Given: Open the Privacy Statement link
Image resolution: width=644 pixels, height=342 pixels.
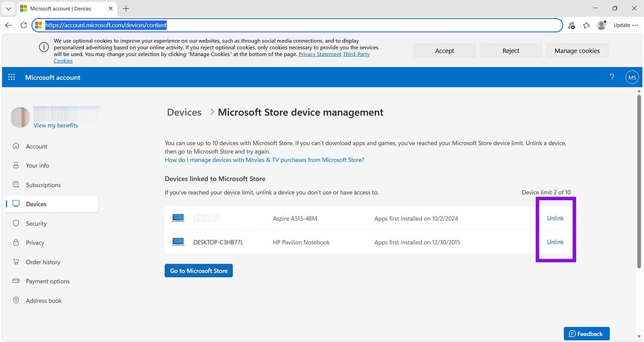Looking at the screenshot, I should (x=320, y=54).
